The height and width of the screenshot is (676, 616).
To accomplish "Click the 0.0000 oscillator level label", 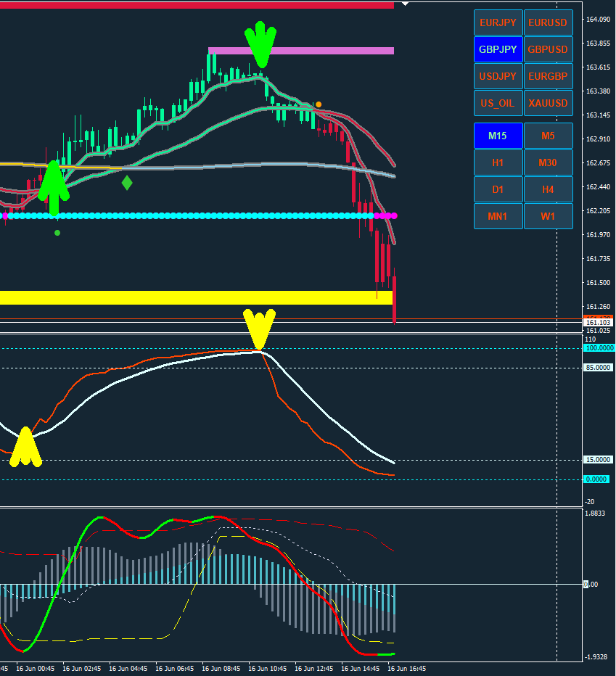I will click(x=596, y=479).
